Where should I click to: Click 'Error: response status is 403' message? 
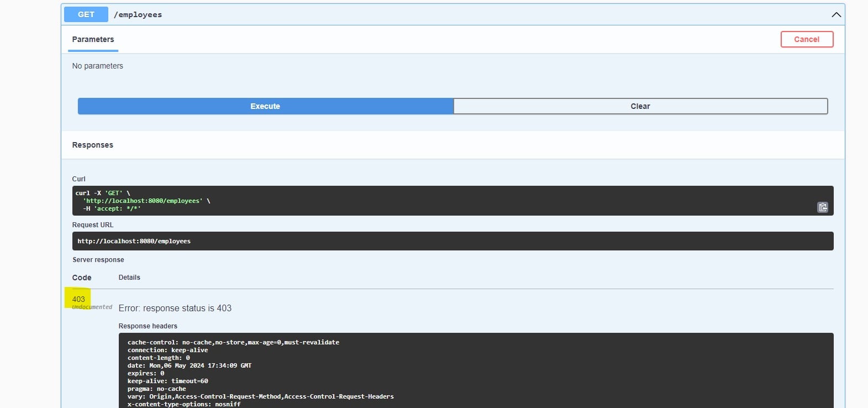click(175, 308)
